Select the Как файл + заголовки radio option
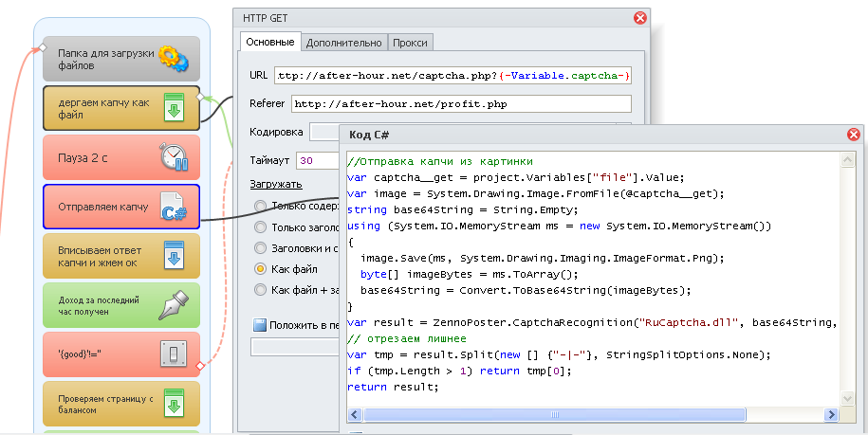The image size is (868, 435). click(x=260, y=290)
